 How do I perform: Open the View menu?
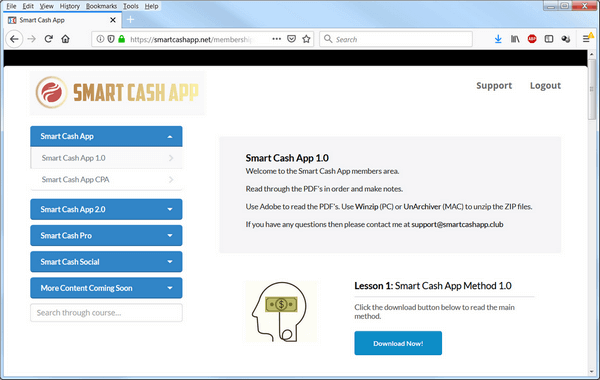click(47, 6)
